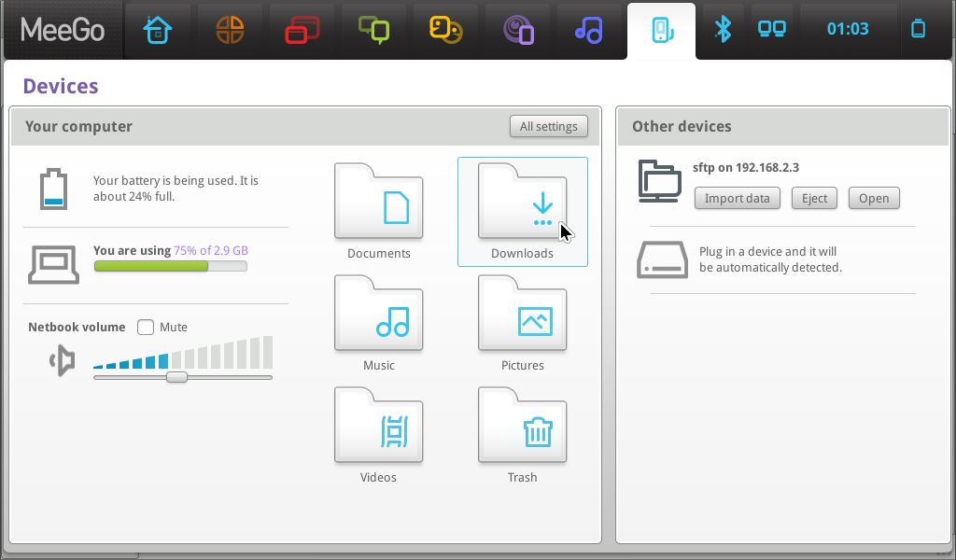Screen dimensions: 956x560
Task: Click the removable drive placeholder icon
Action: pyautogui.click(x=662, y=259)
